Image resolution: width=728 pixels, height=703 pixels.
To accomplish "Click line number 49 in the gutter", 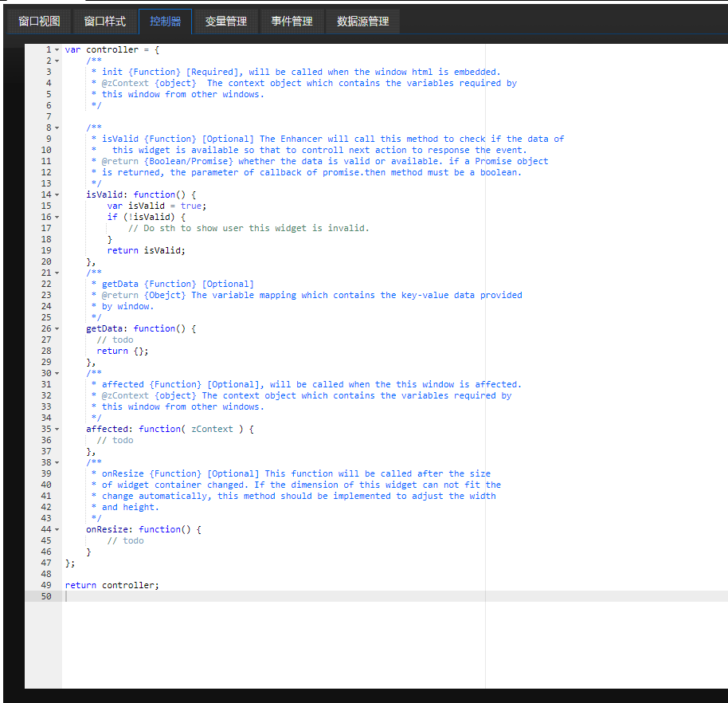I will click(45, 585).
